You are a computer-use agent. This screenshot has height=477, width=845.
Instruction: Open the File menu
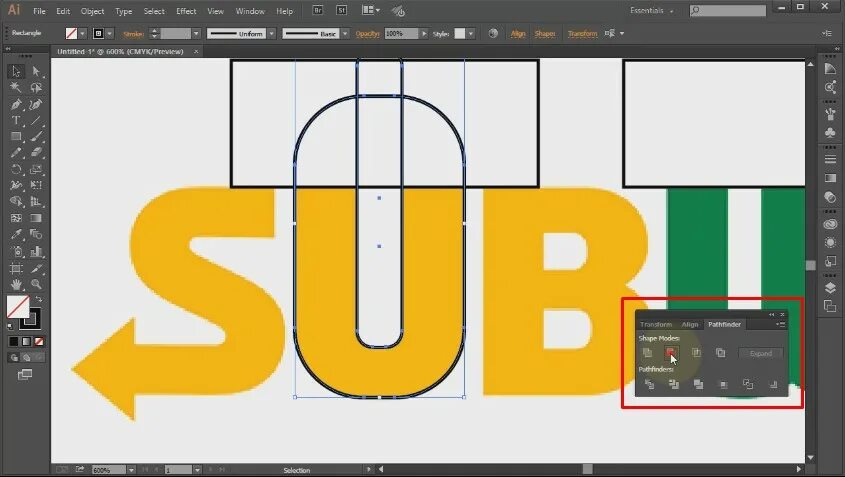tap(39, 11)
